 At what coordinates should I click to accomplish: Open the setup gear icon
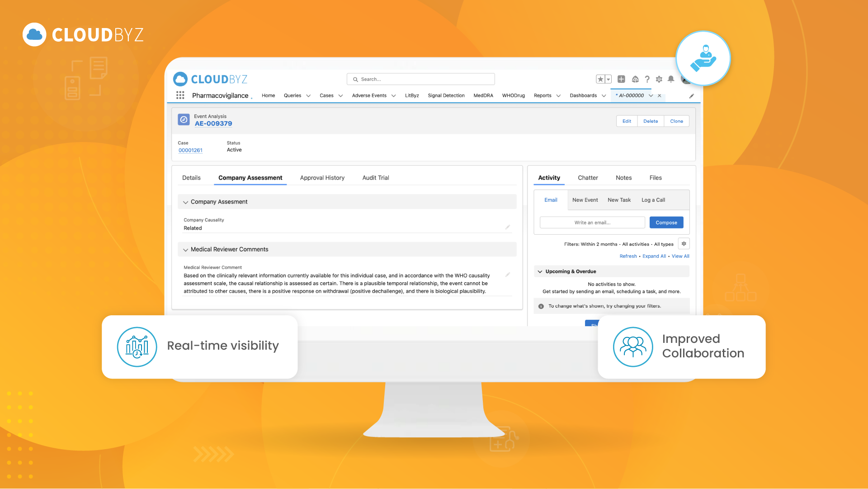[659, 79]
